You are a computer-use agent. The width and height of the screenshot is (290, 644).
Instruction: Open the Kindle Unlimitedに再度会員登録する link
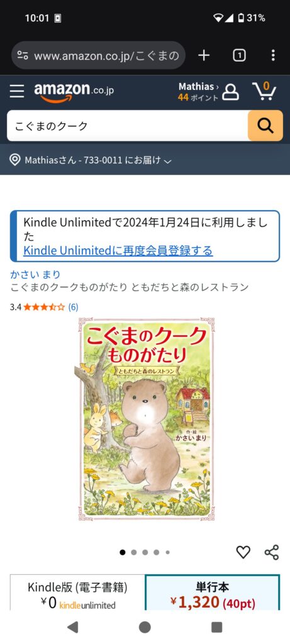point(118,250)
